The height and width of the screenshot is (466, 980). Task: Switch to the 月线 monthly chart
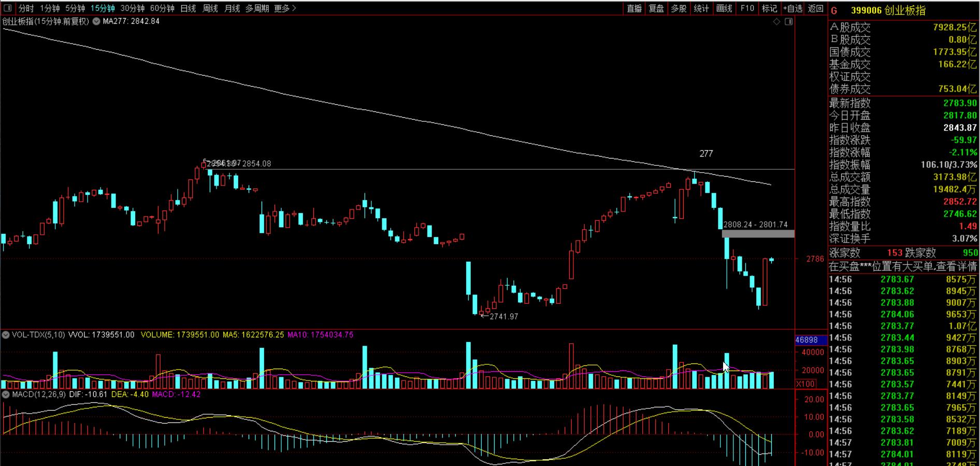(232, 8)
